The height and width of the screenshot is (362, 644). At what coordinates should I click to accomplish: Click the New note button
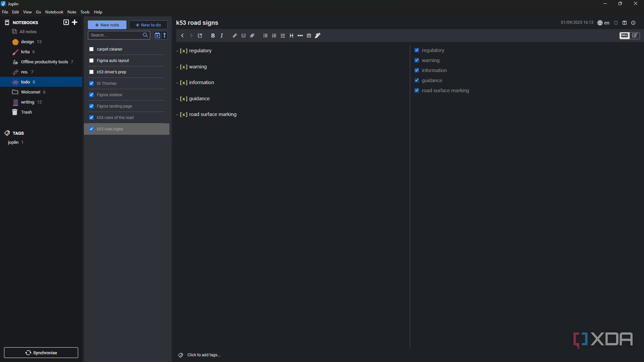coord(107,25)
